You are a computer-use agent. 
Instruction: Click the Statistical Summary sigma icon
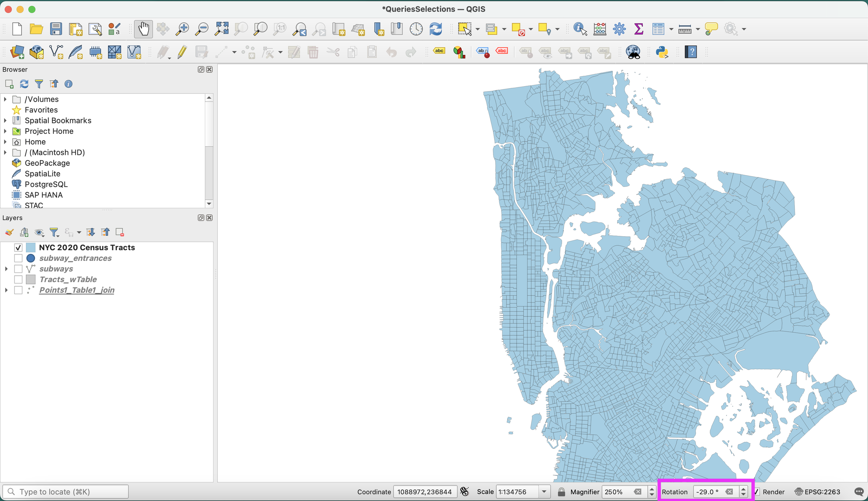click(638, 29)
